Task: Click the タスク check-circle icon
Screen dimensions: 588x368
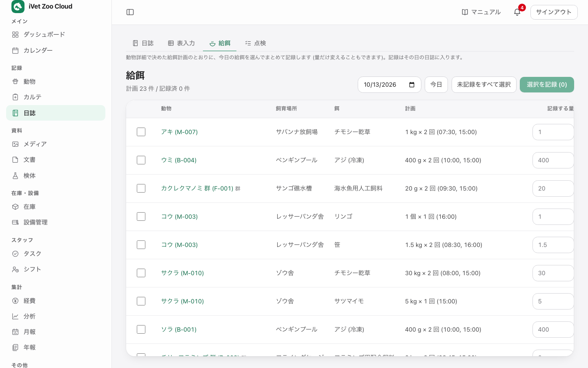Action: click(x=16, y=254)
